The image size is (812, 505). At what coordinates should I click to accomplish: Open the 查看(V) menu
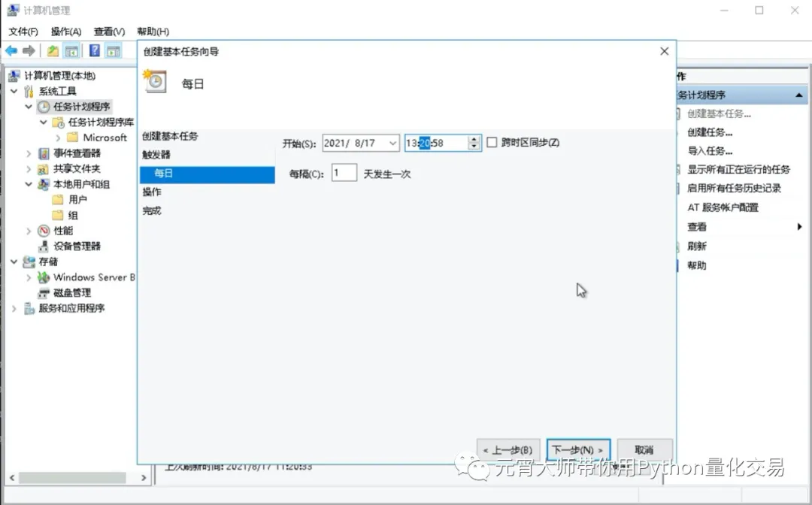pyautogui.click(x=109, y=32)
